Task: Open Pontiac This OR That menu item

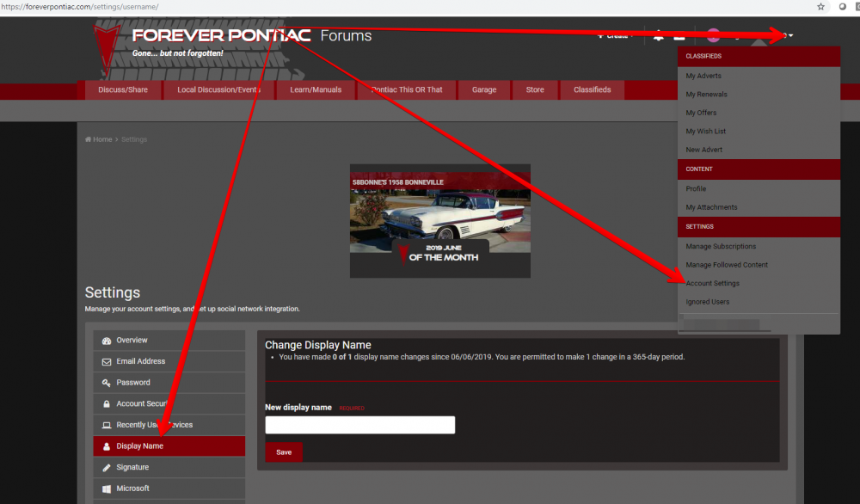Action: [407, 90]
